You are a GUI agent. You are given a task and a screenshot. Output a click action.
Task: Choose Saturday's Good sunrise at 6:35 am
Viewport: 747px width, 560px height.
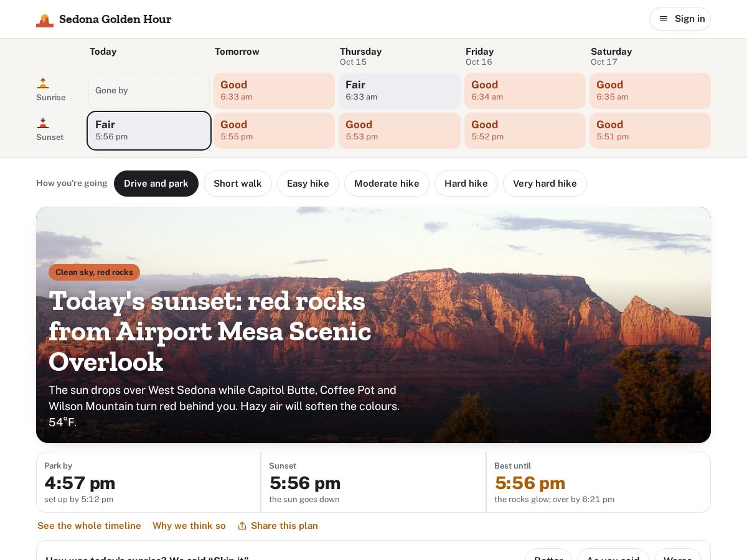coord(651,91)
